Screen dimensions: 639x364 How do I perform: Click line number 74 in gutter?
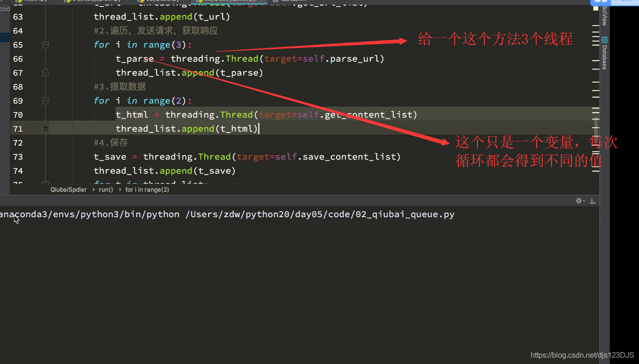click(18, 170)
